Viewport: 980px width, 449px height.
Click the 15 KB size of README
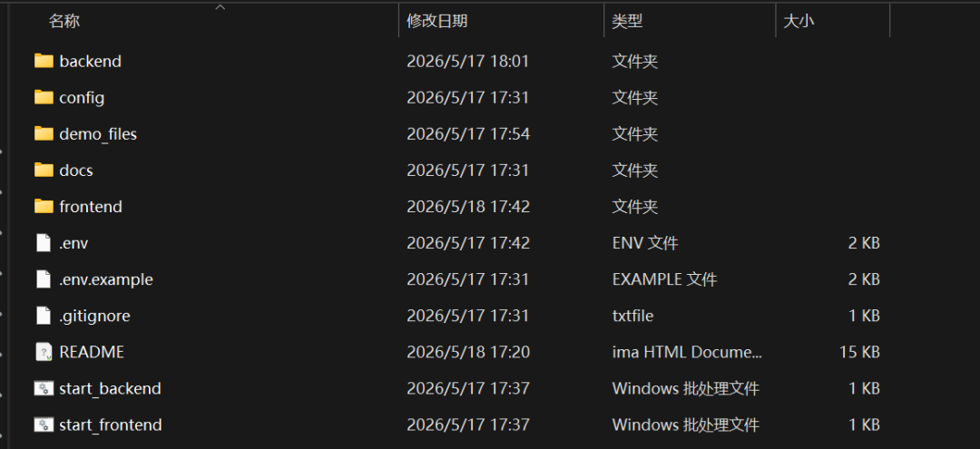pyautogui.click(x=859, y=352)
